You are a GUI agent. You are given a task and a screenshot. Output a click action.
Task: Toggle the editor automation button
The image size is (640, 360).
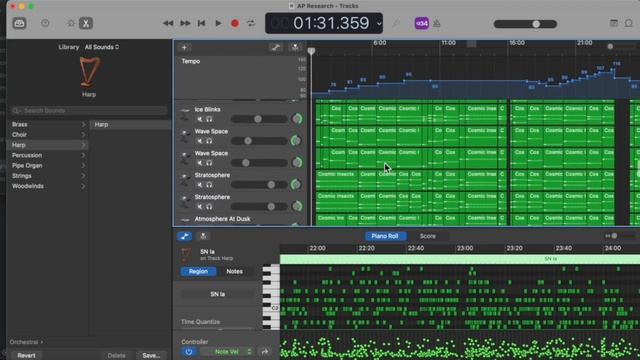(184, 236)
